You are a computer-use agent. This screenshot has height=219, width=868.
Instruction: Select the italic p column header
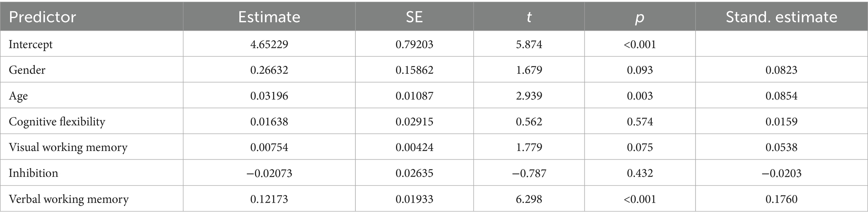640,17
